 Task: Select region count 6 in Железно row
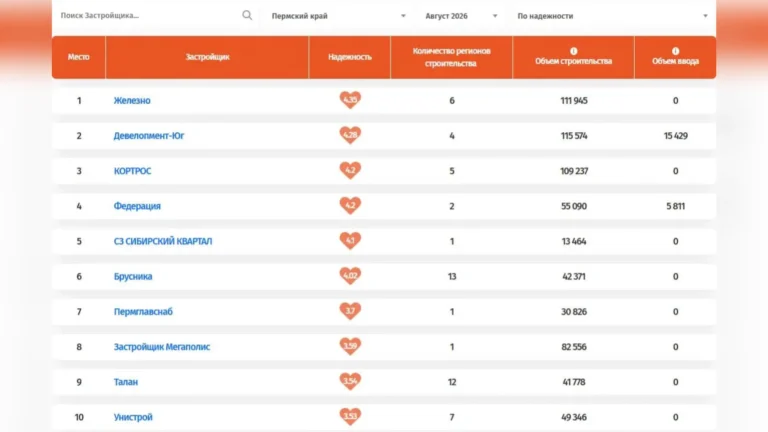pos(452,100)
